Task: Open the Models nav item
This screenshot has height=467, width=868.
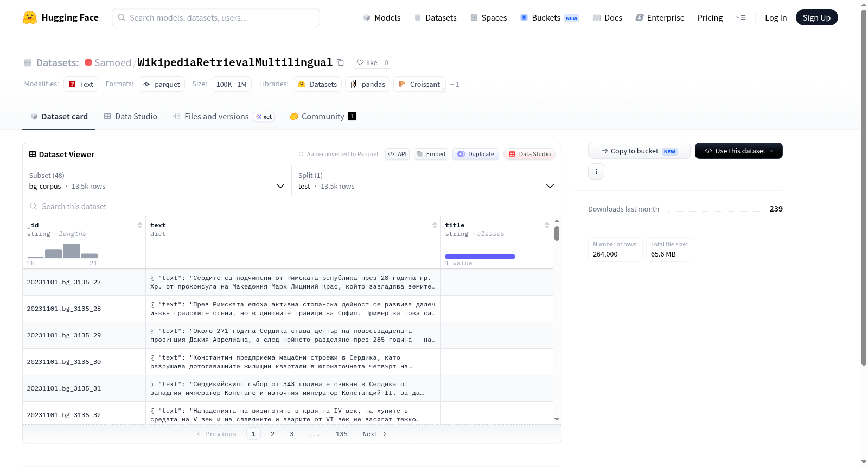Action: click(382, 17)
